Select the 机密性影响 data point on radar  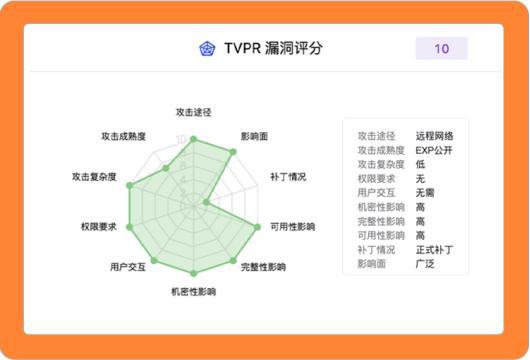194,273
